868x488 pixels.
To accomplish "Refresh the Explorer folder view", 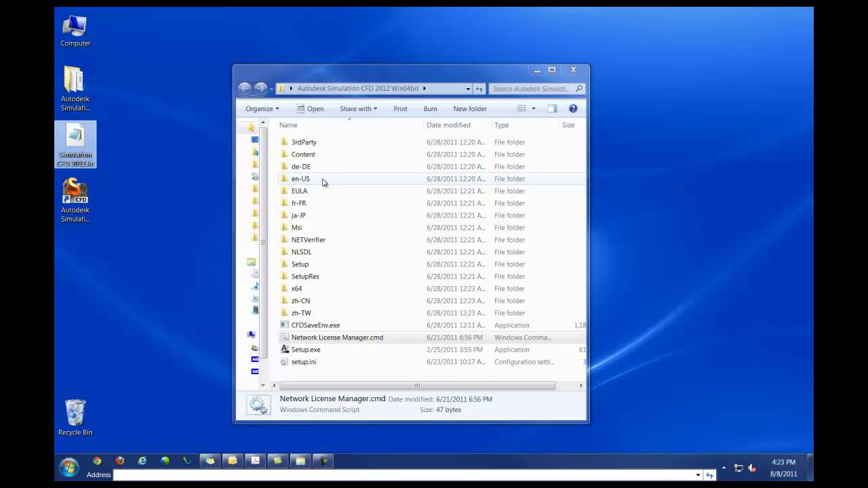I will coord(479,89).
